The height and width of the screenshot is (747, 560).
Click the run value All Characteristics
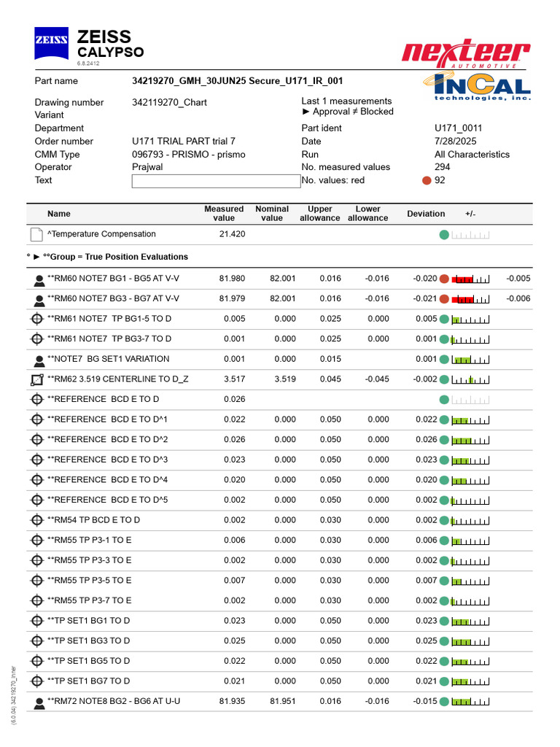pos(472,155)
